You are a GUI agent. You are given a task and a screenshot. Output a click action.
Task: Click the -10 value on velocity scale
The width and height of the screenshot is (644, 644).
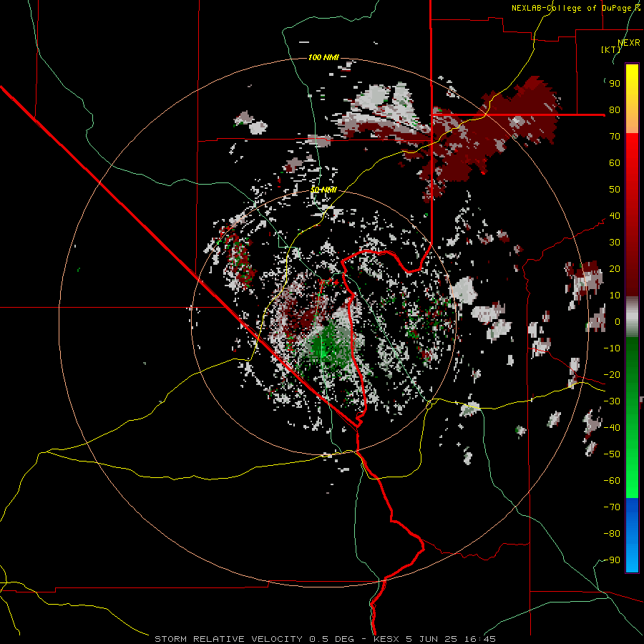(x=612, y=348)
